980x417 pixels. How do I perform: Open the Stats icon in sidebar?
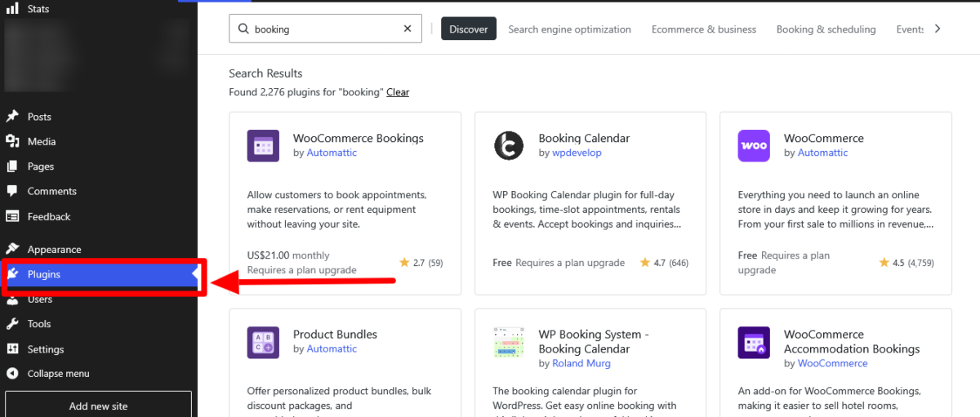pyautogui.click(x=12, y=9)
